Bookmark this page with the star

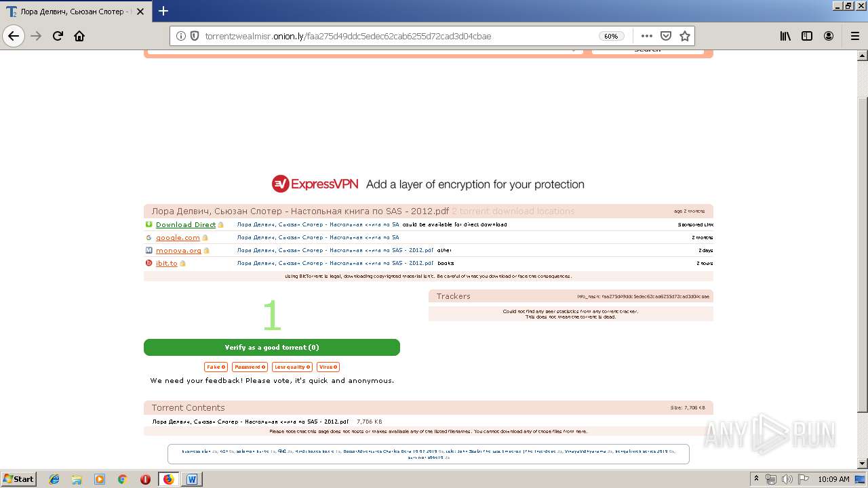pyautogui.click(x=685, y=36)
